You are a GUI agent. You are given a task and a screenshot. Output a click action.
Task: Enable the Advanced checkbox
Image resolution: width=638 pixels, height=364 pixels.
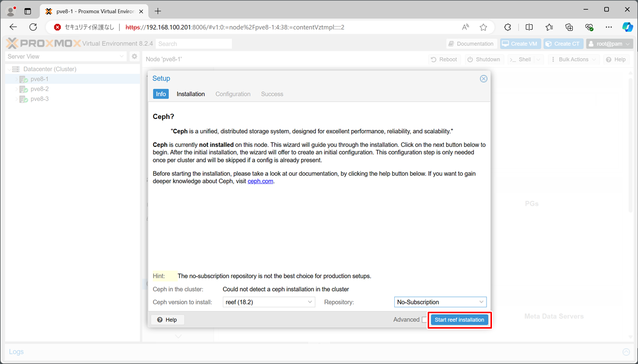point(424,320)
